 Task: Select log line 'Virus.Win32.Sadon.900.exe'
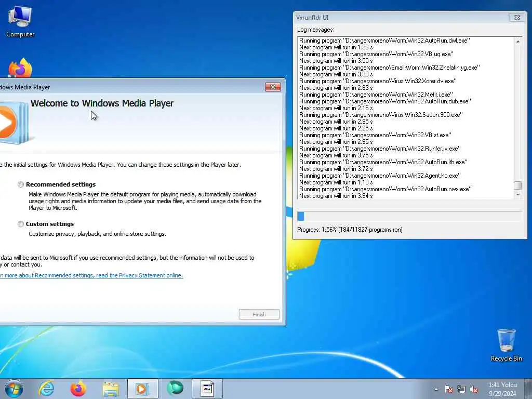381,115
